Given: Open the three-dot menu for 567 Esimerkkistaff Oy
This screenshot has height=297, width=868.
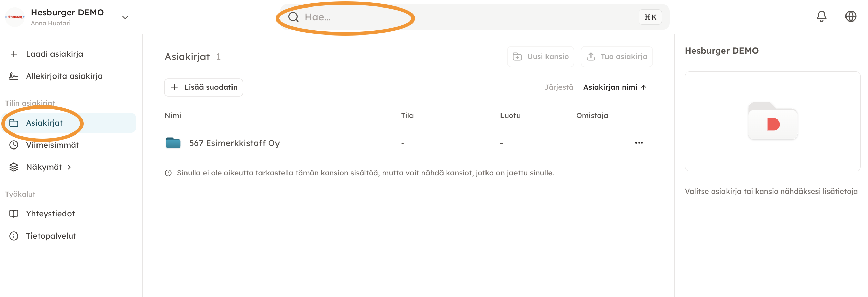Looking at the screenshot, I should click(639, 143).
